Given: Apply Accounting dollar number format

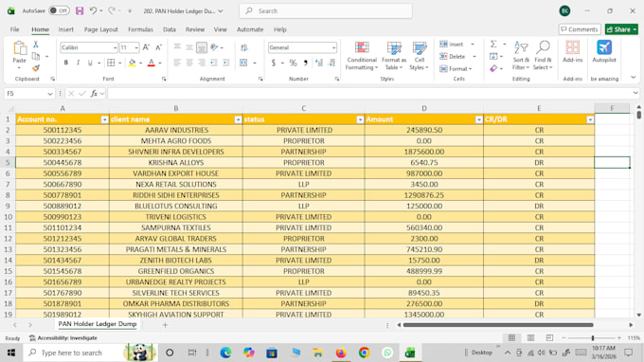Looking at the screenshot, I should point(274,63).
